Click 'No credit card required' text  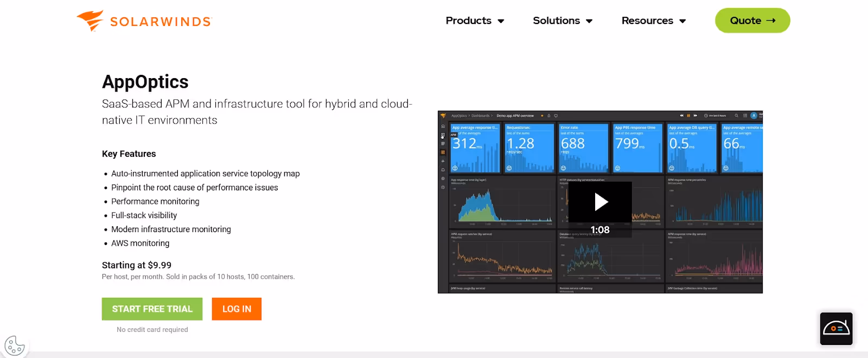coord(152,330)
